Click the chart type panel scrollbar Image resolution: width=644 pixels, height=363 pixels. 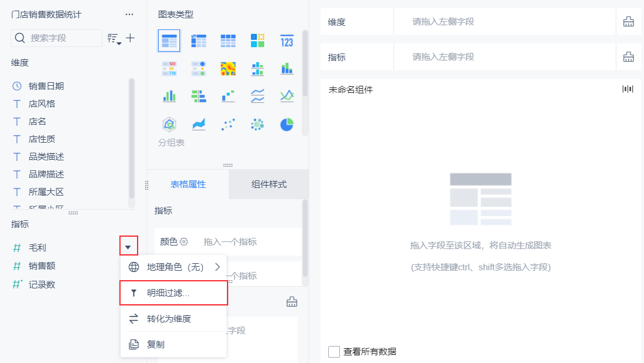point(305,63)
